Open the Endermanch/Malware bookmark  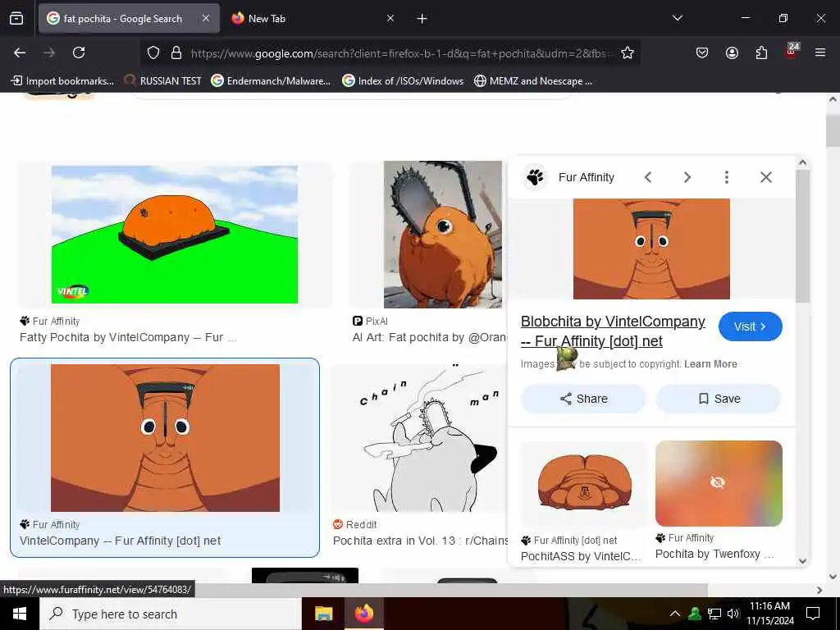click(271, 81)
